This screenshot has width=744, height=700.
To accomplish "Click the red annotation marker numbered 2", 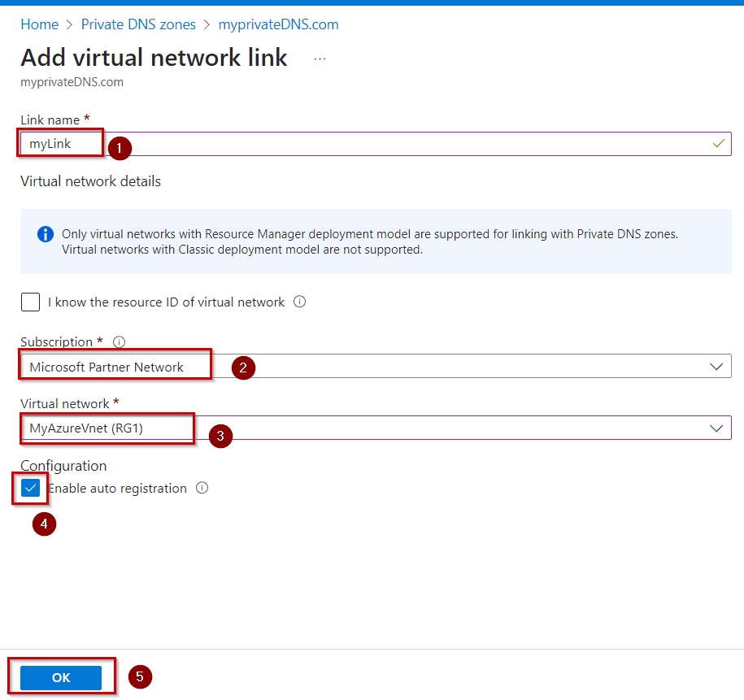I will pos(243,367).
